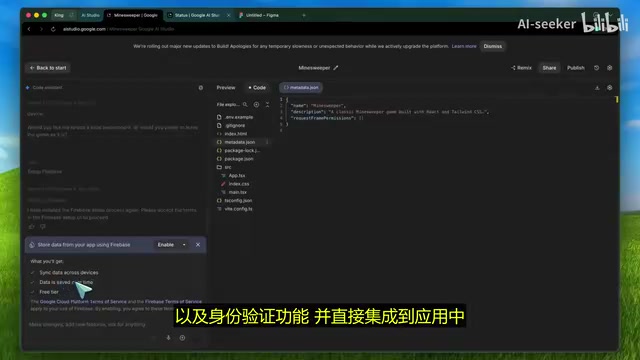Switch to the Code tab
This screenshot has height=360, width=640.
tap(257, 88)
